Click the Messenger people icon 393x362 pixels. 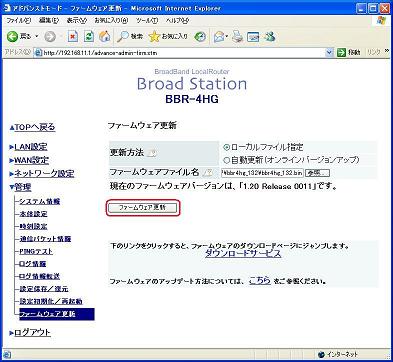click(269, 36)
